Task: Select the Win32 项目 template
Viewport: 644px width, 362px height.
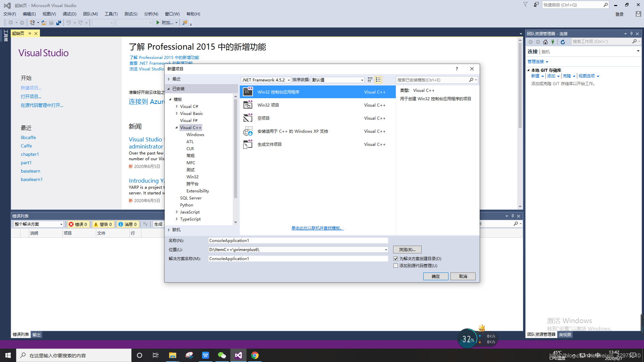Action: point(318,105)
